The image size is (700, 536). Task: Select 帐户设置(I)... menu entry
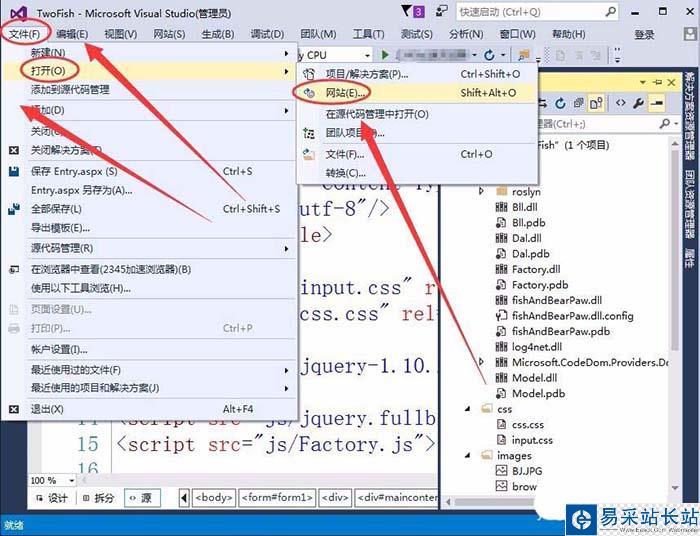(x=150, y=349)
